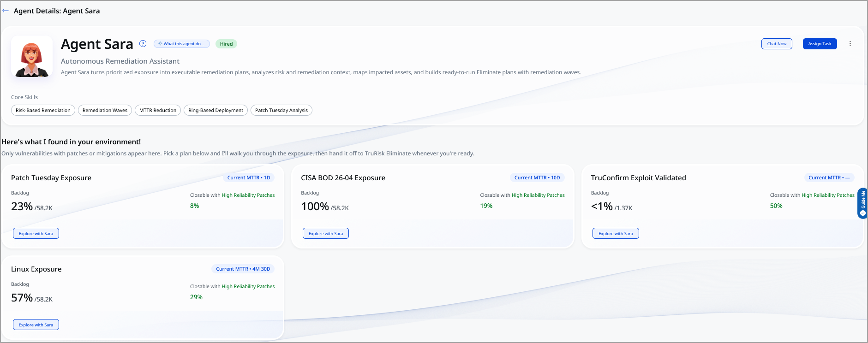Click the Linux Exposure card title
This screenshot has height=343, width=868.
pos(36,269)
